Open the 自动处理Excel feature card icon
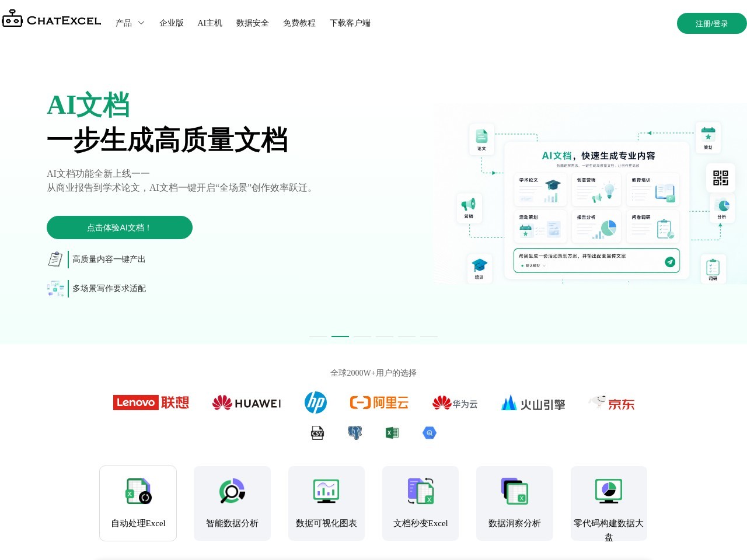This screenshot has height=560, width=747. pos(139,491)
